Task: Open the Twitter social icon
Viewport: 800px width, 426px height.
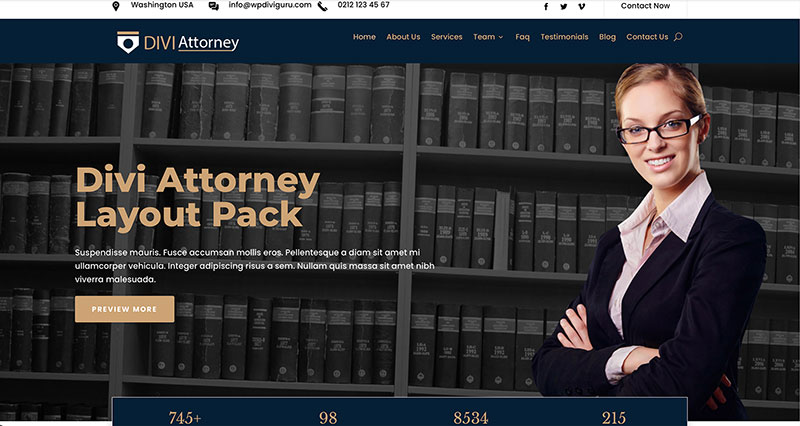Action: tap(564, 6)
